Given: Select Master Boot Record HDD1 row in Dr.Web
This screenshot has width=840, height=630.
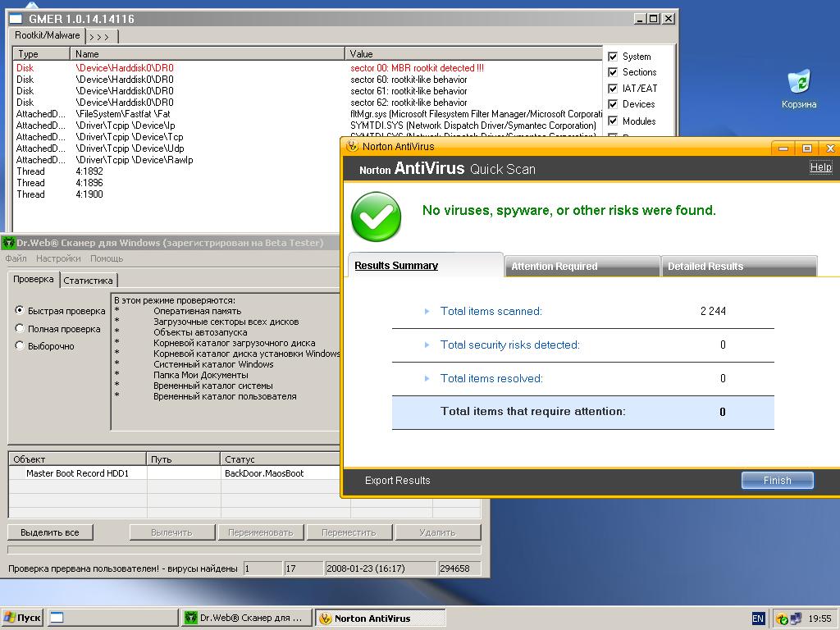Looking at the screenshot, I should pyautogui.click(x=175, y=473).
